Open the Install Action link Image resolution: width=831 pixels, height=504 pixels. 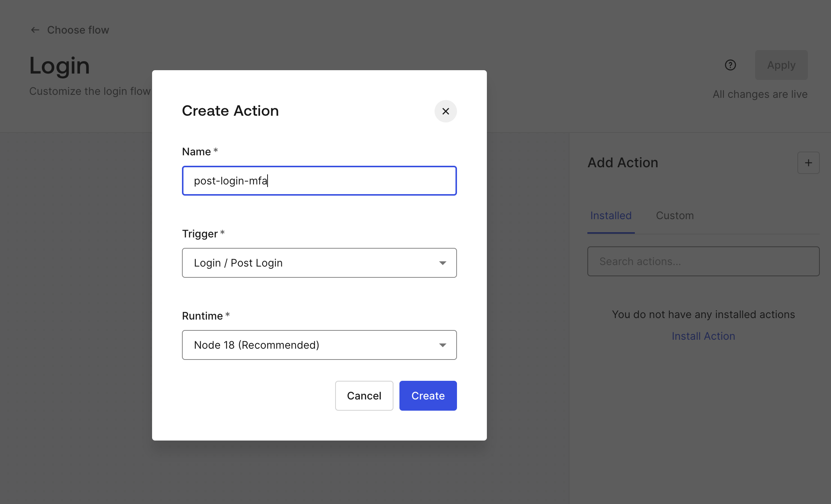pos(703,336)
